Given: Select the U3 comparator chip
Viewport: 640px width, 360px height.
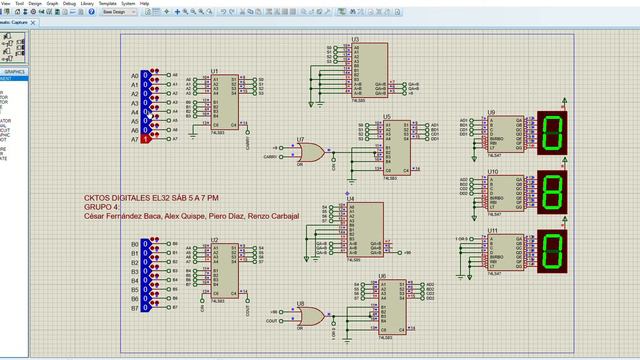Looking at the screenshot, I should click(369, 70).
